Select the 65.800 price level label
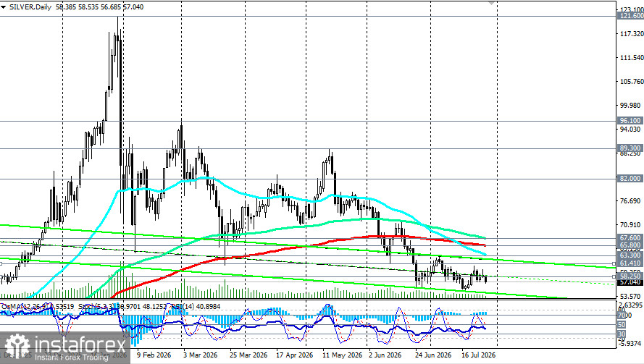 630,245
